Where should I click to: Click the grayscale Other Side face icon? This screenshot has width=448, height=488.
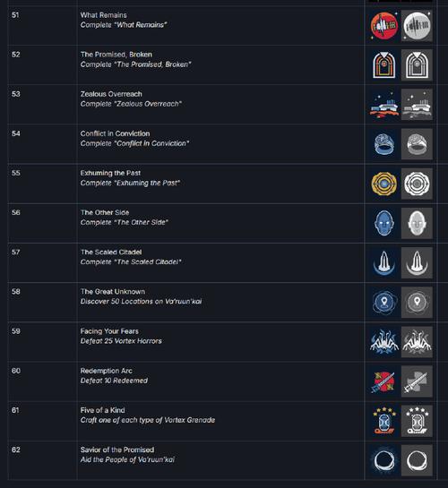coord(417,224)
